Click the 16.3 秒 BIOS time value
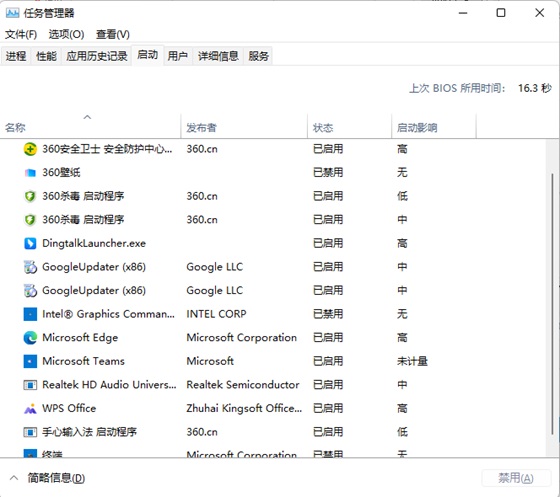 click(535, 88)
